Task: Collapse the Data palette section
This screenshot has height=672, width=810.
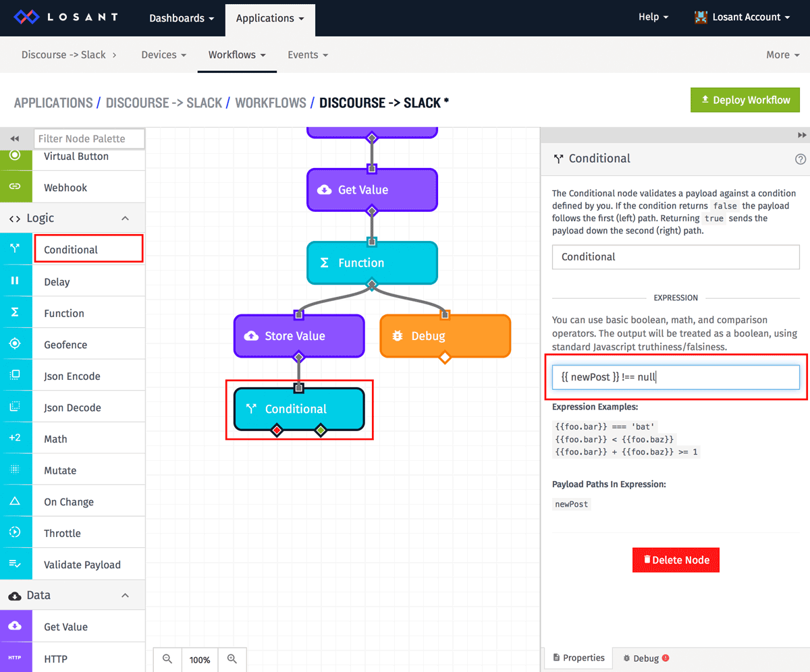Action: 125,595
